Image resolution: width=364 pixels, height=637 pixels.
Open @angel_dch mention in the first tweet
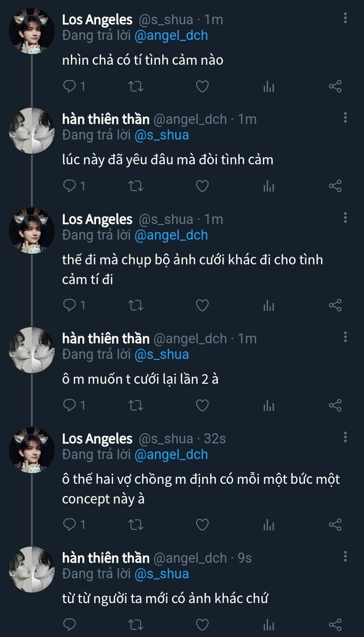tap(171, 35)
